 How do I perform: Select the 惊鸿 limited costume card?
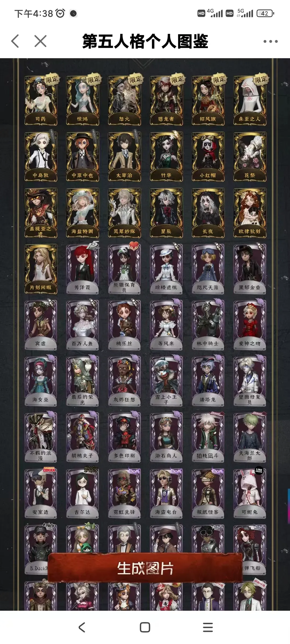click(x=83, y=101)
